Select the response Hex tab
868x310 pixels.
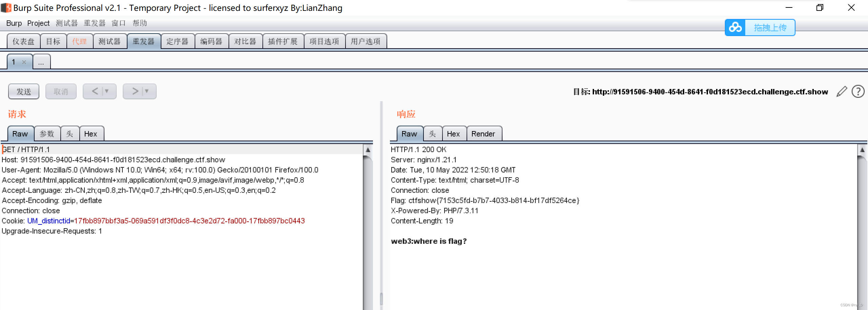454,134
